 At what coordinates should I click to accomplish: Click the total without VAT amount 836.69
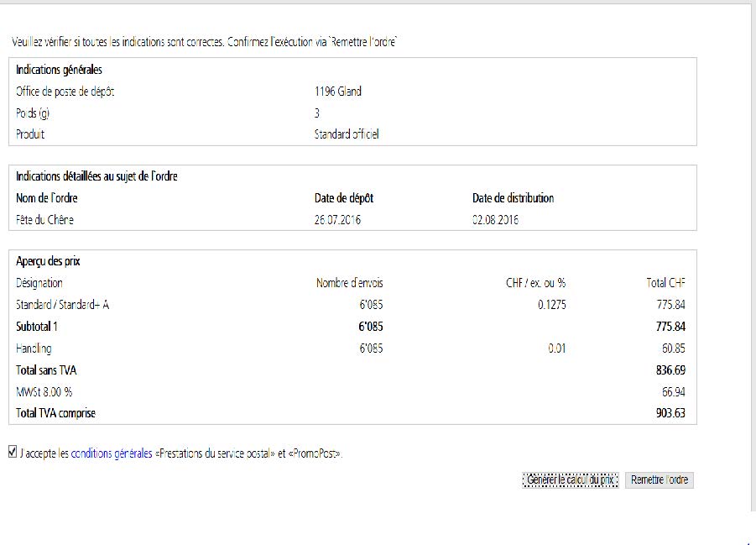click(670, 370)
